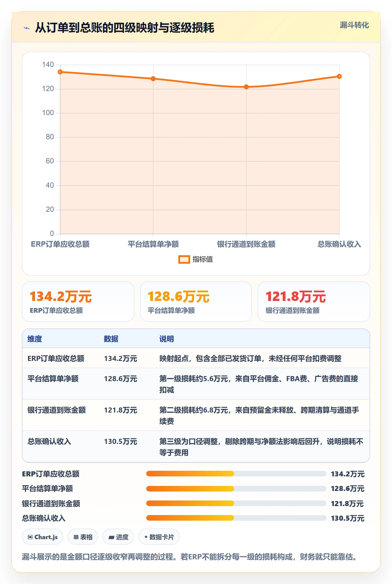Click the 总账确认收入 data point on the chart
The image size is (392, 584).
tap(339, 76)
